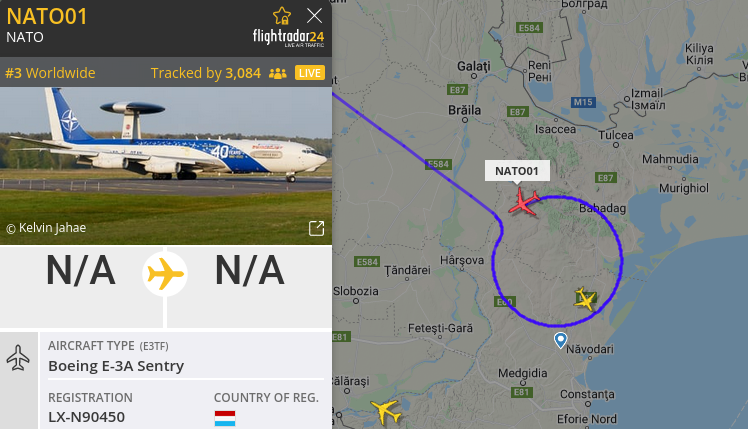Viewport: 748px width, 429px height.
Task: Select the yellow aircraft near Năvodari
Action: [585, 299]
